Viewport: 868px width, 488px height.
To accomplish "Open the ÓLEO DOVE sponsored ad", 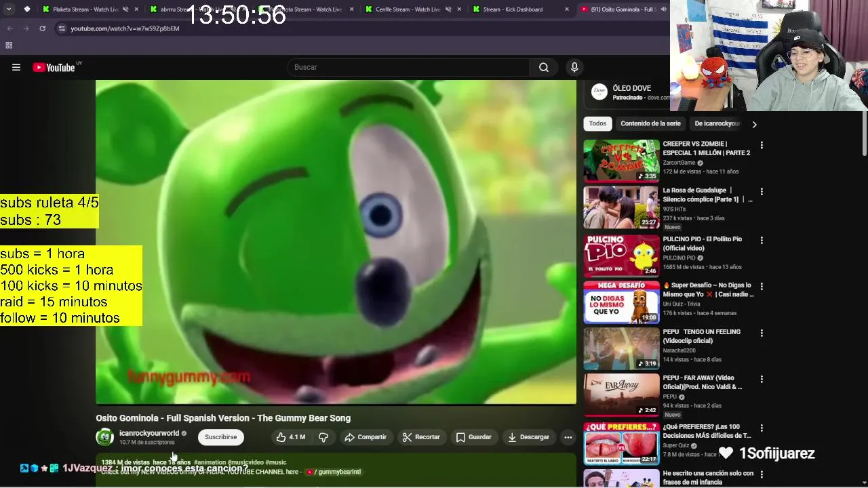I will 627,93.
